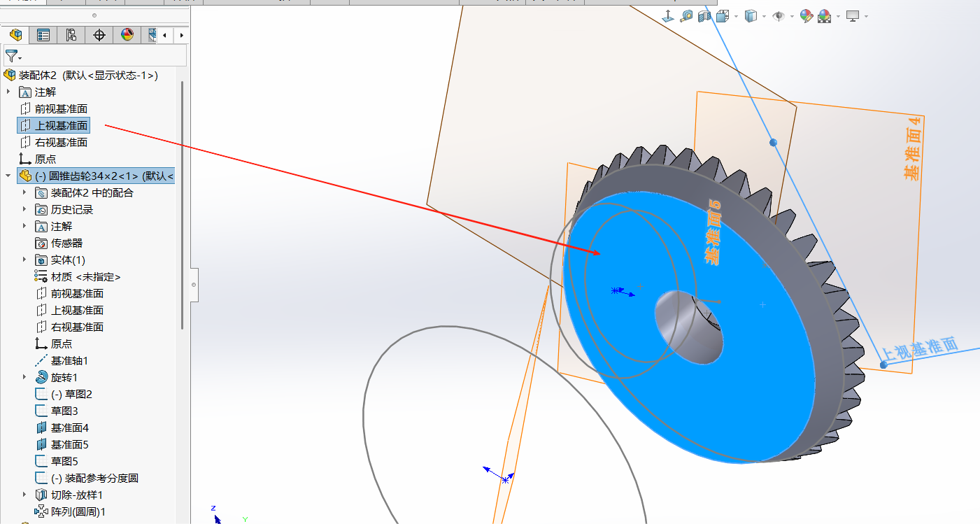The height and width of the screenshot is (524, 980).
Task: Open the FeatureManager design tree tab
Action: coord(15,35)
